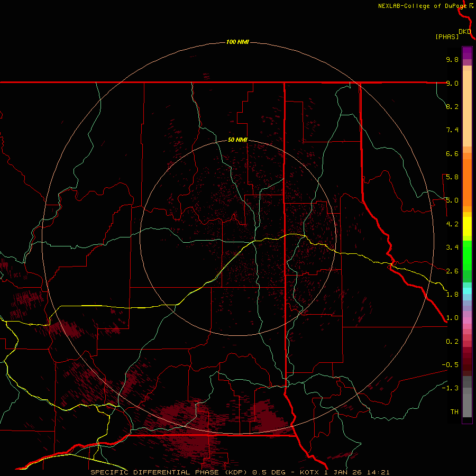This screenshot has height=476, width=476.
Task: Select the 4.2 value on the scale
Action: 452,224
